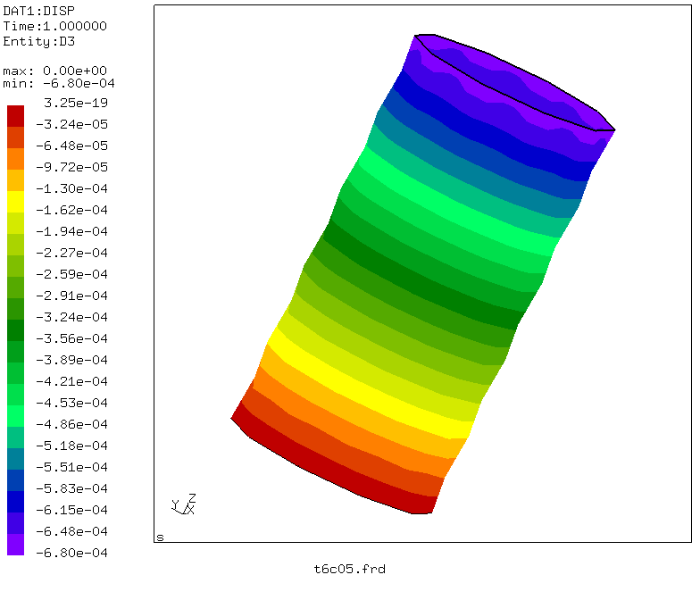Click the legend value -3.24e-04
This screenshot has height=600, width=700.
tap(71, 317)
